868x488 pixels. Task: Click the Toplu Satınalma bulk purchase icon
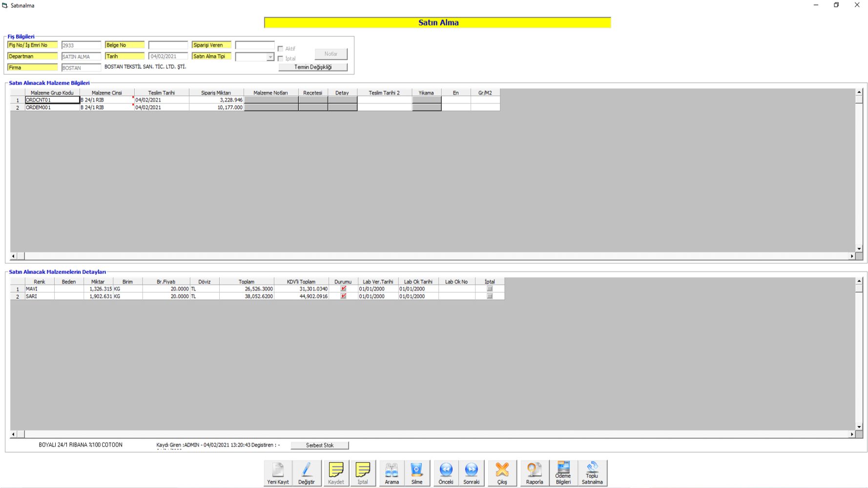point(592,473)
